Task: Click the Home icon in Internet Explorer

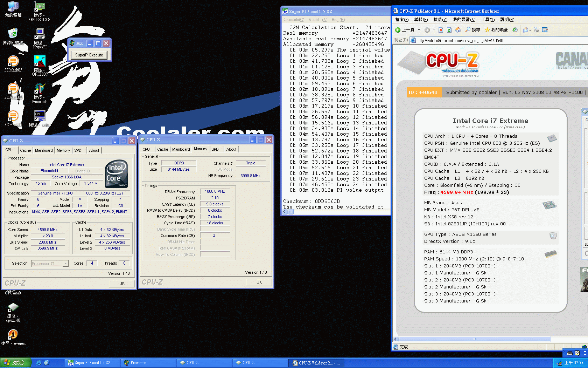Action: (458, 30)
